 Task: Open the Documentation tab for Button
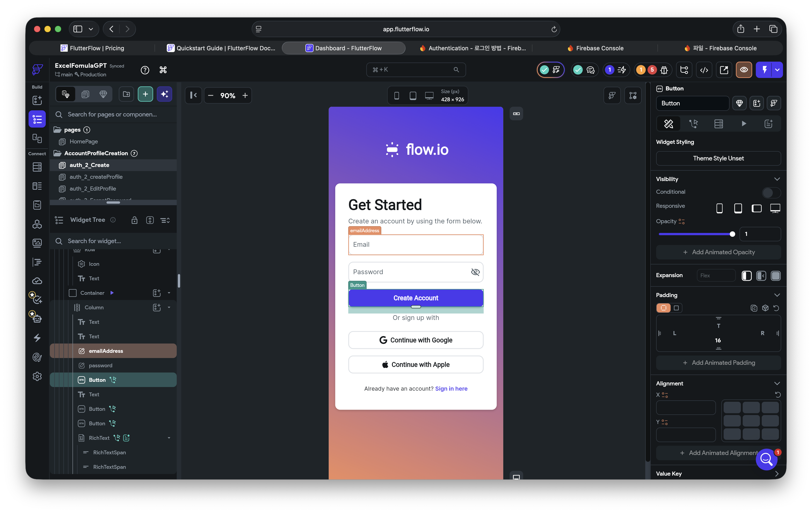coord(768,124)
